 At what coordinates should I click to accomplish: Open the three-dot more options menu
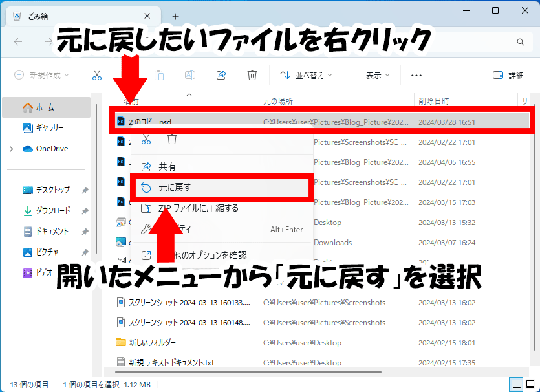point(416,75)
